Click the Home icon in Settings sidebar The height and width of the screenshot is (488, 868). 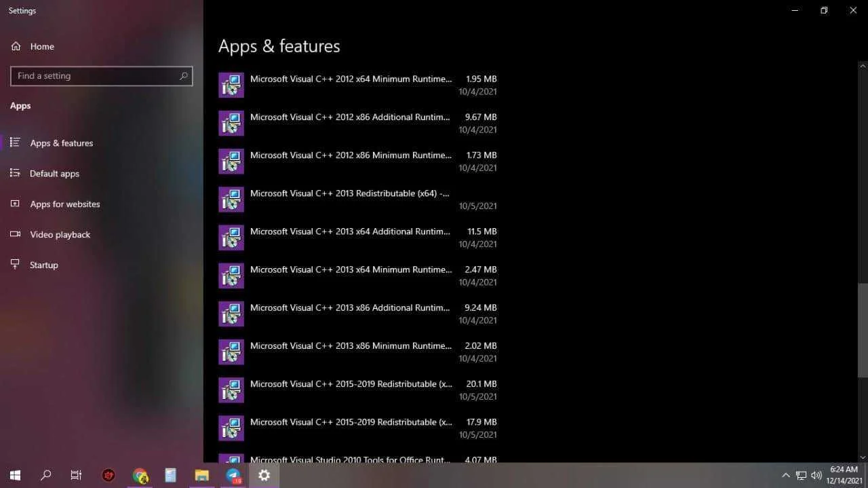pyautogui.click(x=16, y=46)
